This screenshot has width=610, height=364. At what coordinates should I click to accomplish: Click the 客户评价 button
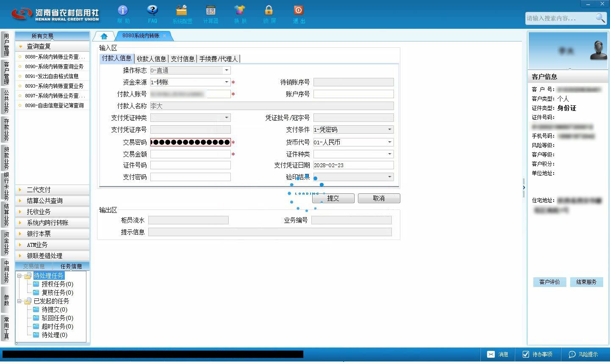(x=549, y=282)
